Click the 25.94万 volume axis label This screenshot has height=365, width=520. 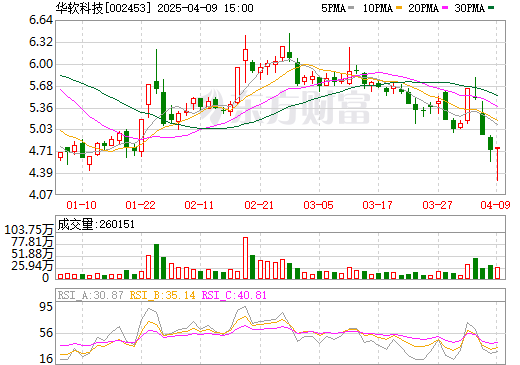(32, 266)
